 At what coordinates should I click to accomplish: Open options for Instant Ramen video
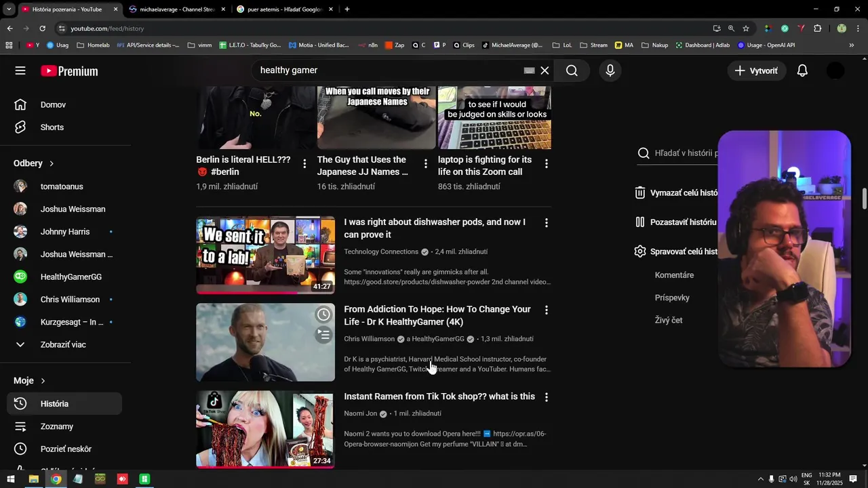click(547, 397)
